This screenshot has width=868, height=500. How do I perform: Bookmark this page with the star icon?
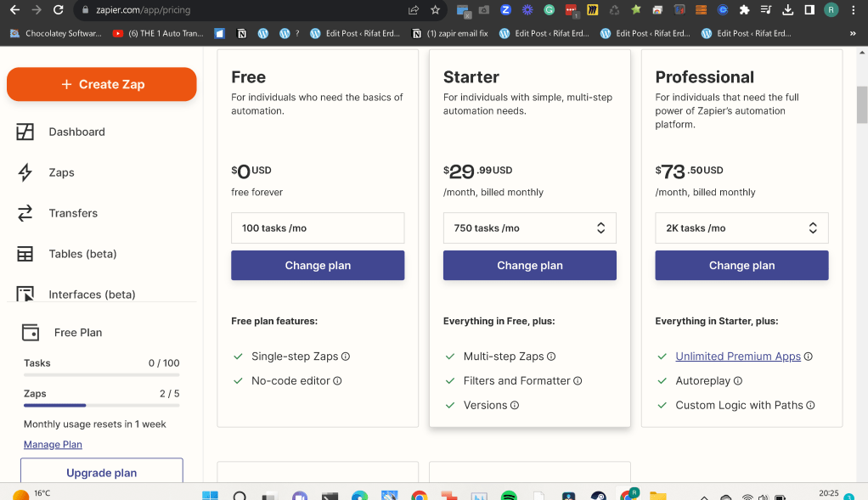coord(435,10)
